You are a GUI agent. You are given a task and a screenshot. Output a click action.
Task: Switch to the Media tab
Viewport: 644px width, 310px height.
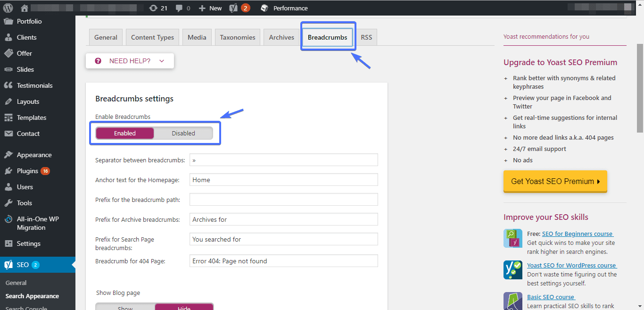coord(197,37)
